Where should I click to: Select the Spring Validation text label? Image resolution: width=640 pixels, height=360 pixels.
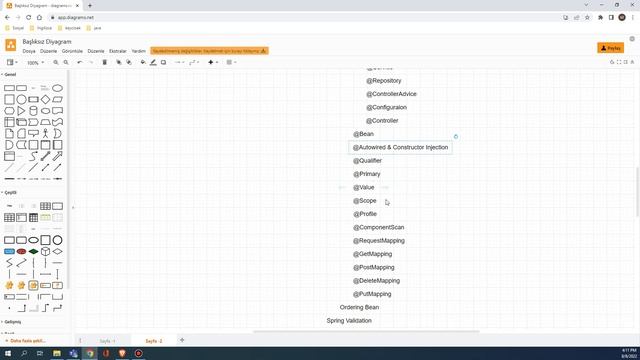pyautogui.click(x=349, y=321)
